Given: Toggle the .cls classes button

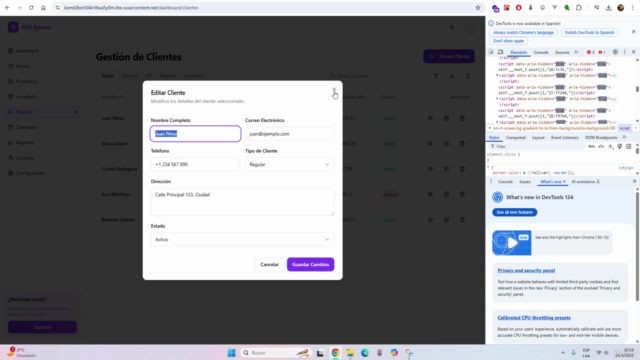Looking at the screenshot, I should coord(601,147).
